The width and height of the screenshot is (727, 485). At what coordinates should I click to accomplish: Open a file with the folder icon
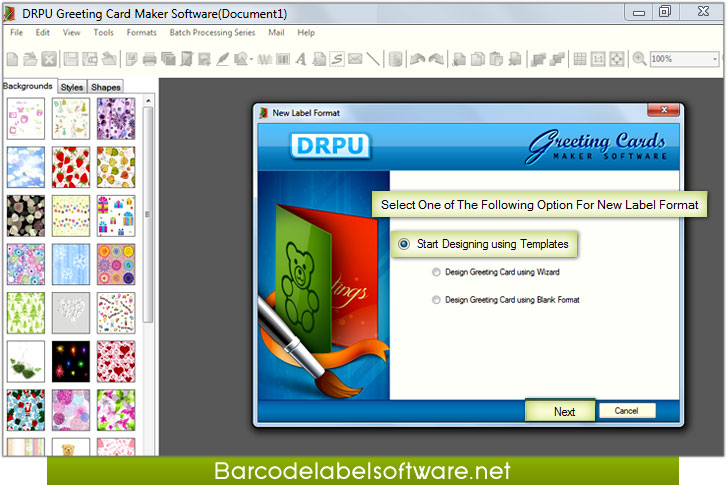(x=31, y=59)
